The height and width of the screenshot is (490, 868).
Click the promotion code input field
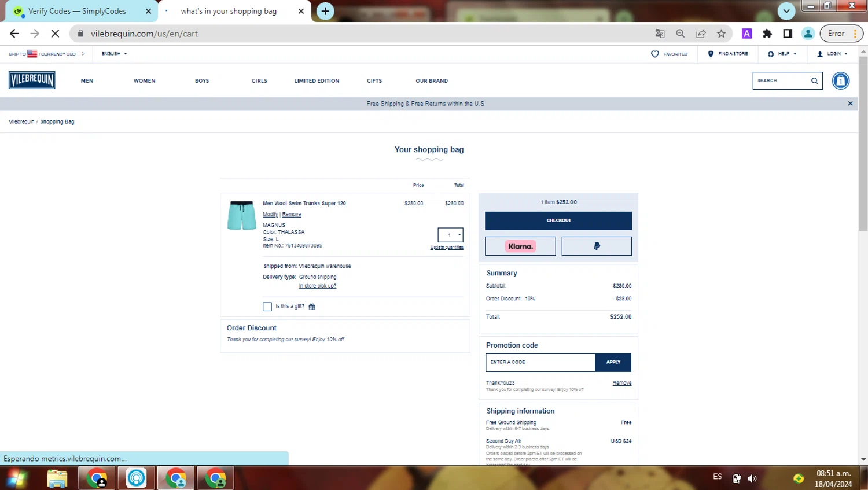coord(540,362)
